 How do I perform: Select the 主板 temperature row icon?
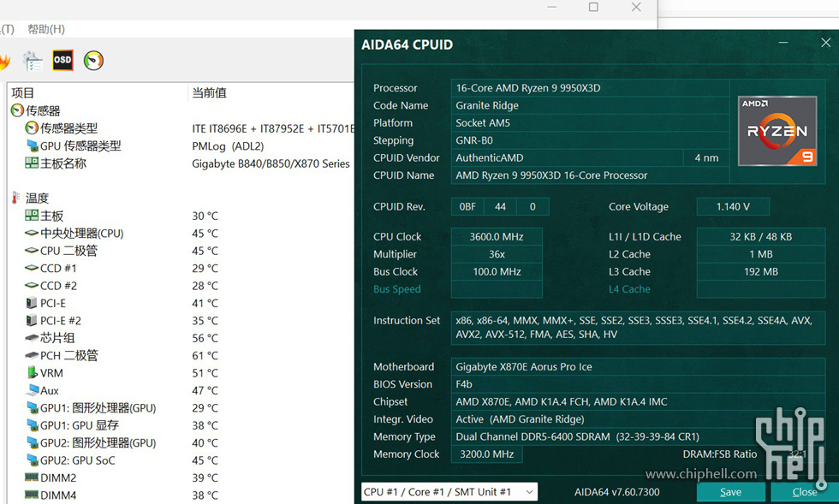click(x=32, y=216)
